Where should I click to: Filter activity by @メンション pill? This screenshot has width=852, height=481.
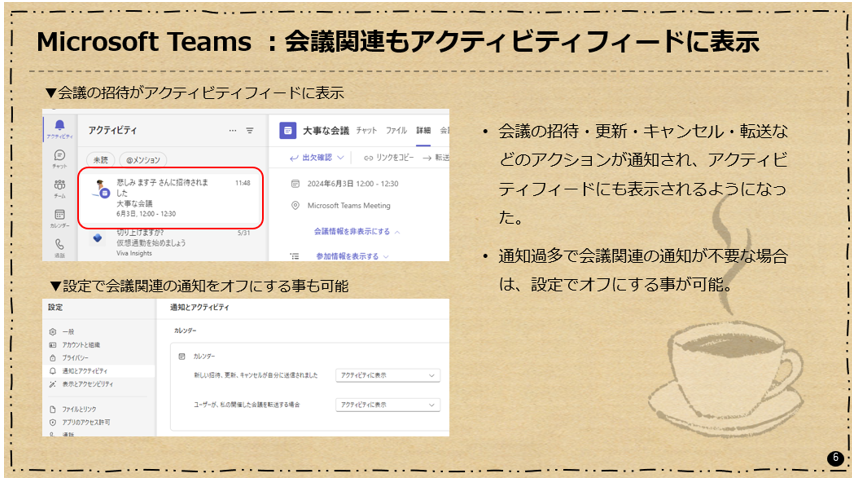(x=143, y=160)
